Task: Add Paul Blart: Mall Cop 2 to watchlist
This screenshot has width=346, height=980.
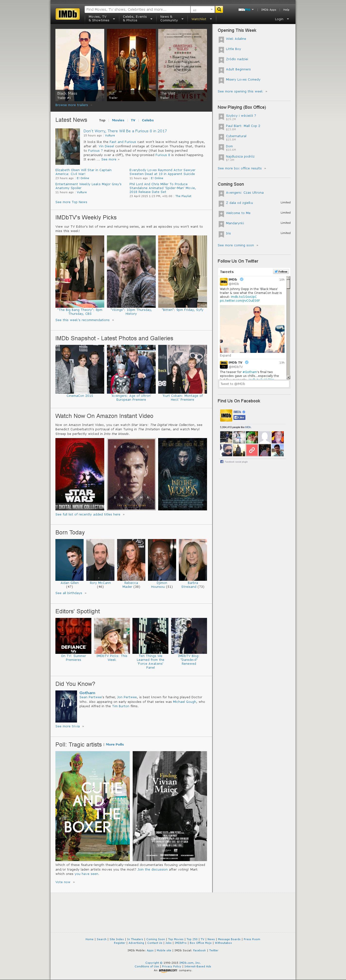Action: tap(221, 127)
